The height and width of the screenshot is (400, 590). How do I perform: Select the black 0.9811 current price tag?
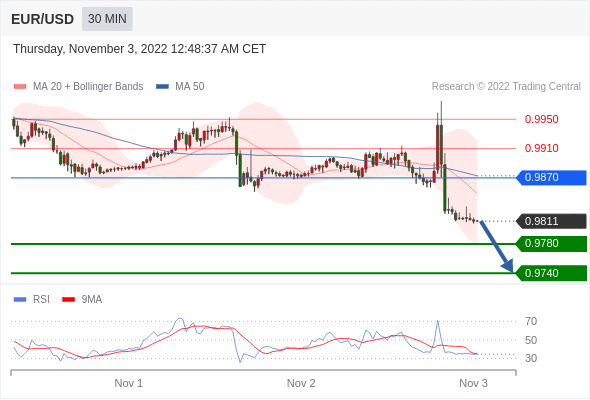(551, 221)
